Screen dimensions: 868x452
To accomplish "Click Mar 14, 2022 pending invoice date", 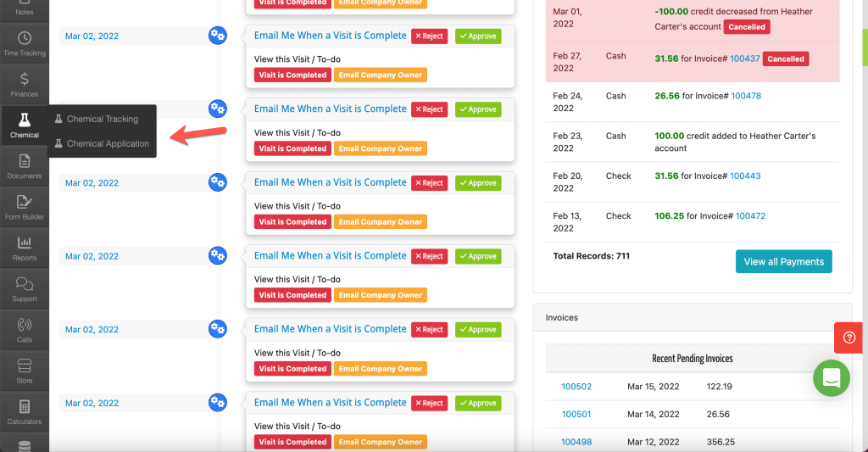I will coord(654,414).
